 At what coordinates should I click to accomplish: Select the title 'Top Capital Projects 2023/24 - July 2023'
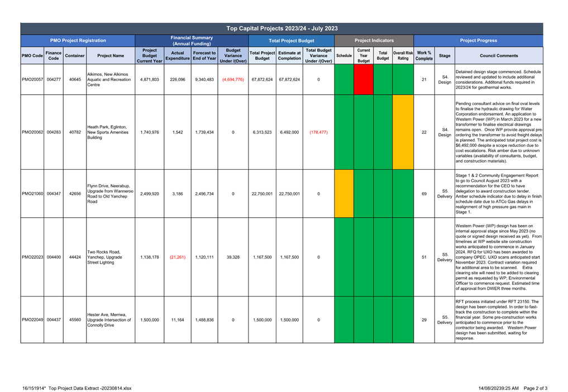[x=282, y=28]
